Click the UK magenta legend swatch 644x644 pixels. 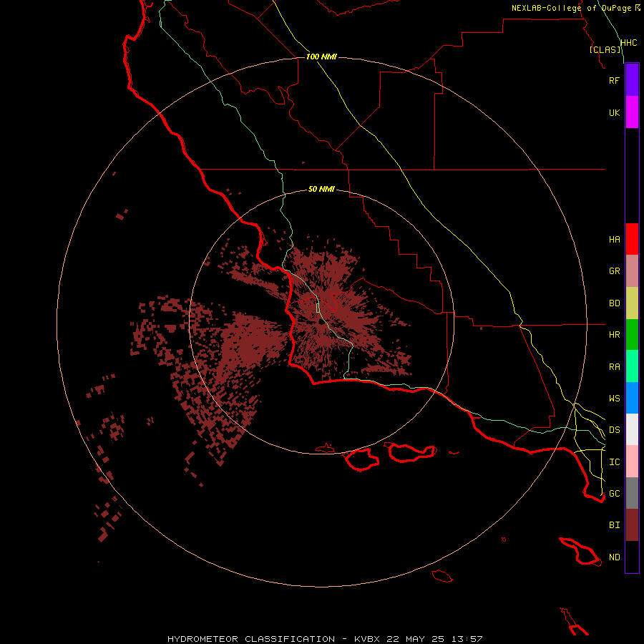tap(632, 112)
